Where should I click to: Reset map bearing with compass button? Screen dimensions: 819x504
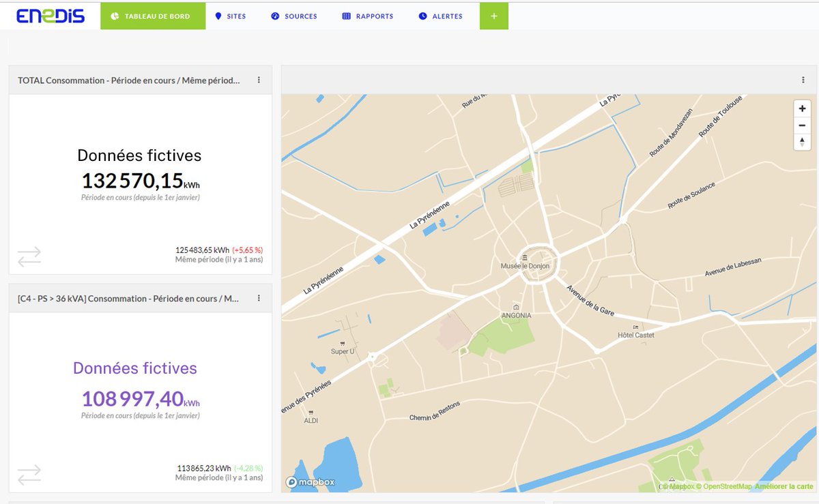802,142
